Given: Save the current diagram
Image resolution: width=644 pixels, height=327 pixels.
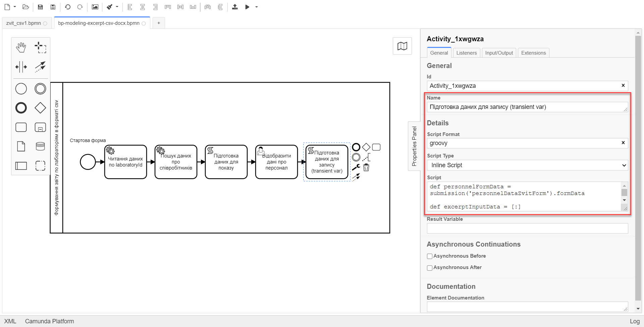Looking at the screenshot, I should [40, 7].
